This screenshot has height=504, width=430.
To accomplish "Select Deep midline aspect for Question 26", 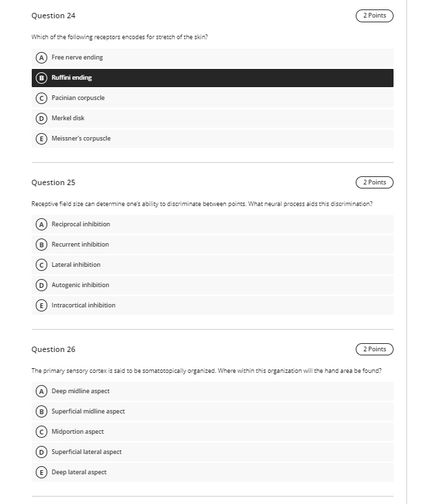I will (212, 391).
